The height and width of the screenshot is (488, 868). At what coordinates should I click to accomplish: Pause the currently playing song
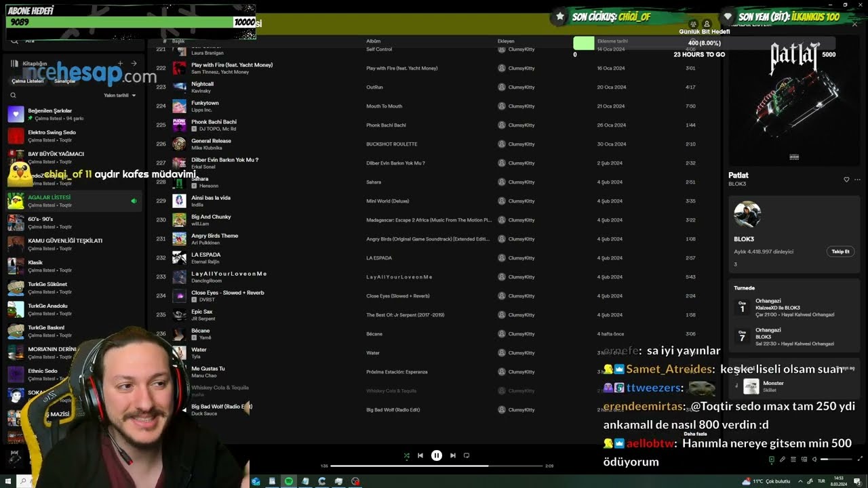(x=437, y=455)
